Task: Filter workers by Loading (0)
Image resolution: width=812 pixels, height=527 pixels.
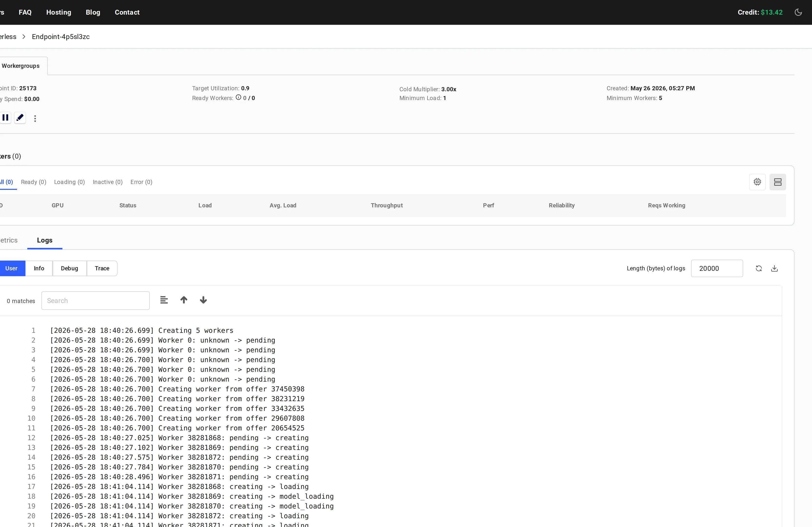Action: 69,182
